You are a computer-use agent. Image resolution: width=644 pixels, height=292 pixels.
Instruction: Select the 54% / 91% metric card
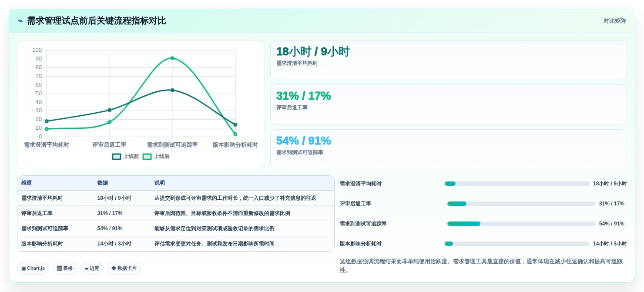pos(449,149)
